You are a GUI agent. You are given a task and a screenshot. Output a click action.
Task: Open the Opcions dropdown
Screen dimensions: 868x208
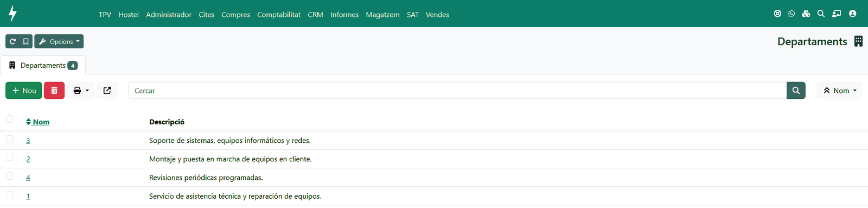pos(59,41)
